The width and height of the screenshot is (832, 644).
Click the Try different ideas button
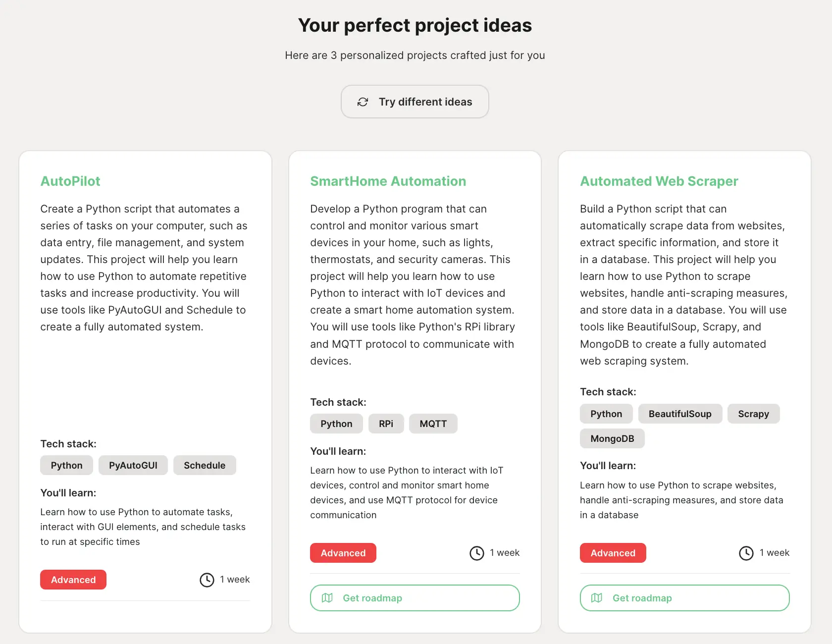[415, 102]
